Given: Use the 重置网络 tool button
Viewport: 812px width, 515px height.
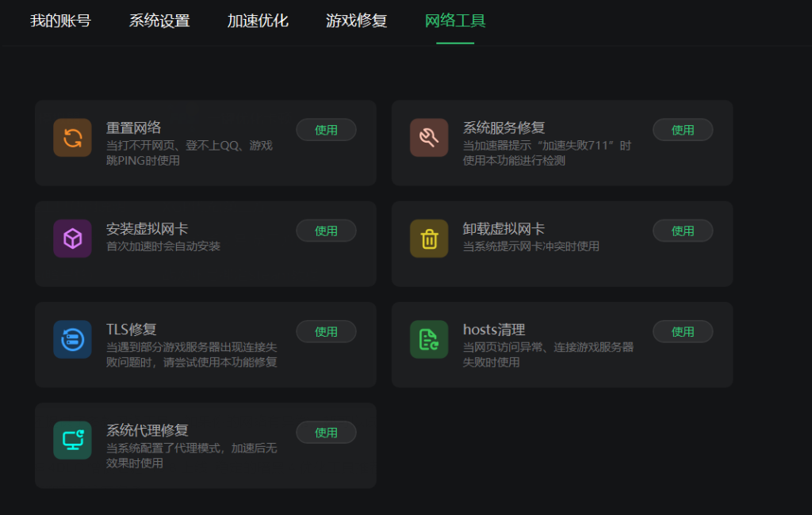Looking at the screenshot, I should point(326,130).
